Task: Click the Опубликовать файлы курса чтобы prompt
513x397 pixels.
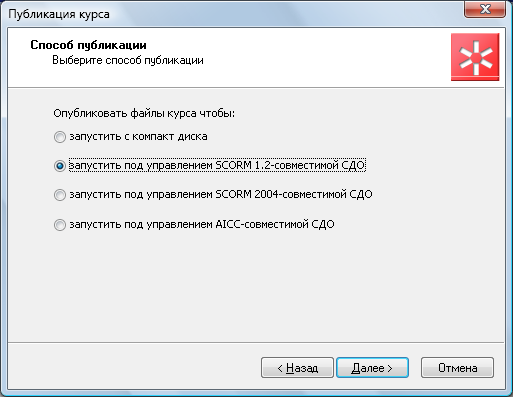Action: point(144,113)
